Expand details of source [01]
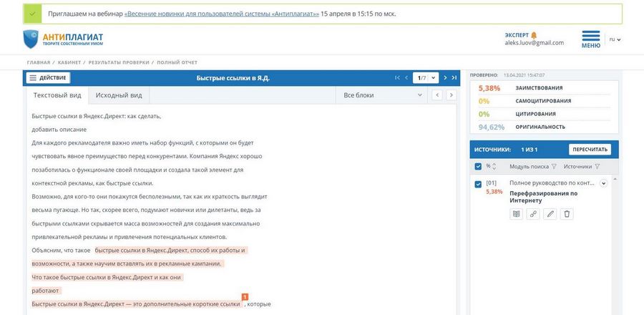Image resolution: width=644 pixels, height=315 pixels. pyautogui.click(x=603, y=183)
